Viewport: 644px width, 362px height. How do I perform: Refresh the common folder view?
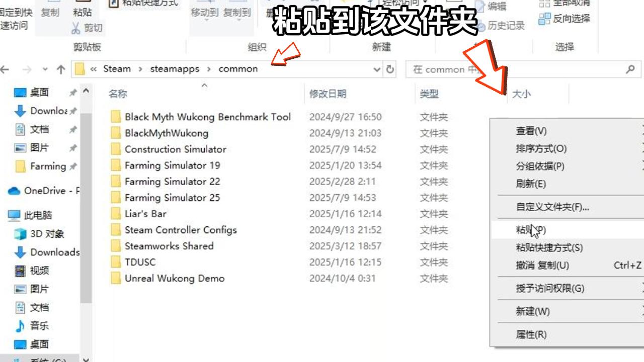coord(390,69)
